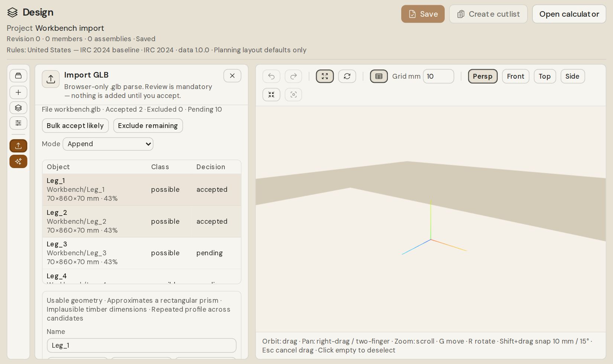Open the sliders settings icon in sidebar
Screen dimensions: 613x364
[18, 123]
